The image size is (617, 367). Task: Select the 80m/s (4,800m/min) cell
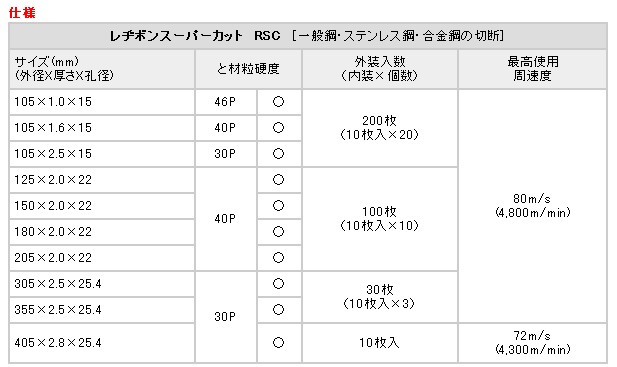(x=533, y=206)
